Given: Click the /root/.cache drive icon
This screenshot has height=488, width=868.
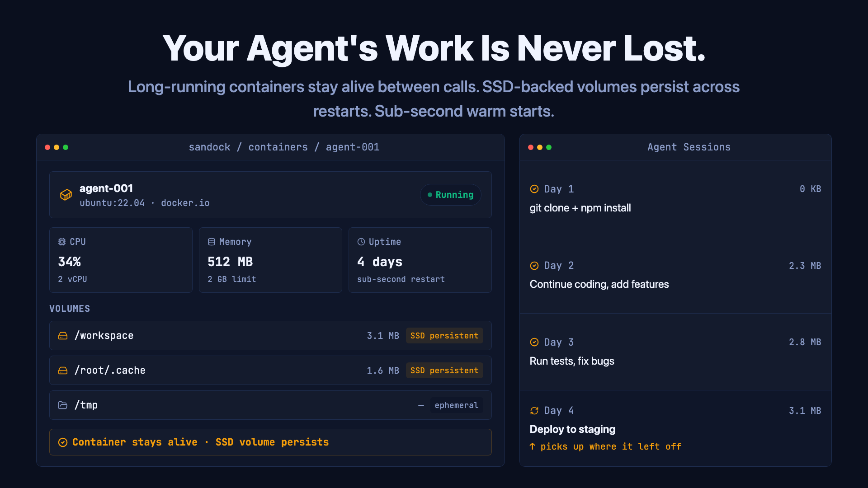Looking at the screenshot, I should [63, 371].
